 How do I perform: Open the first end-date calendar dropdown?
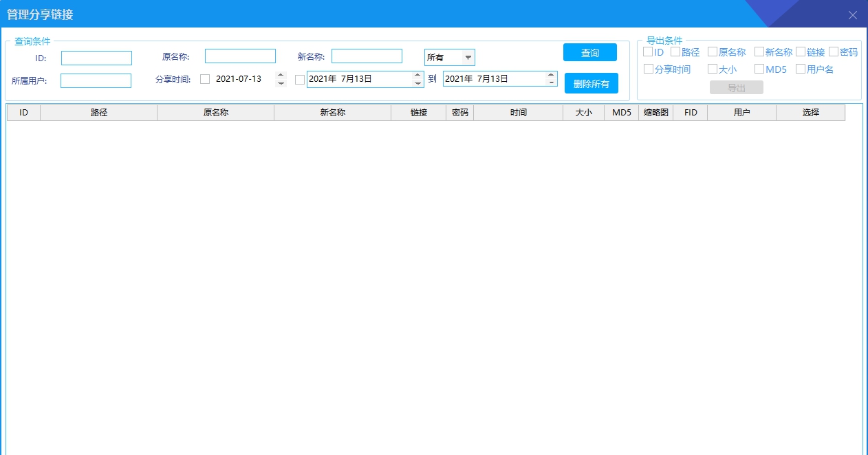pyautogui.click(x=418, y=80)
